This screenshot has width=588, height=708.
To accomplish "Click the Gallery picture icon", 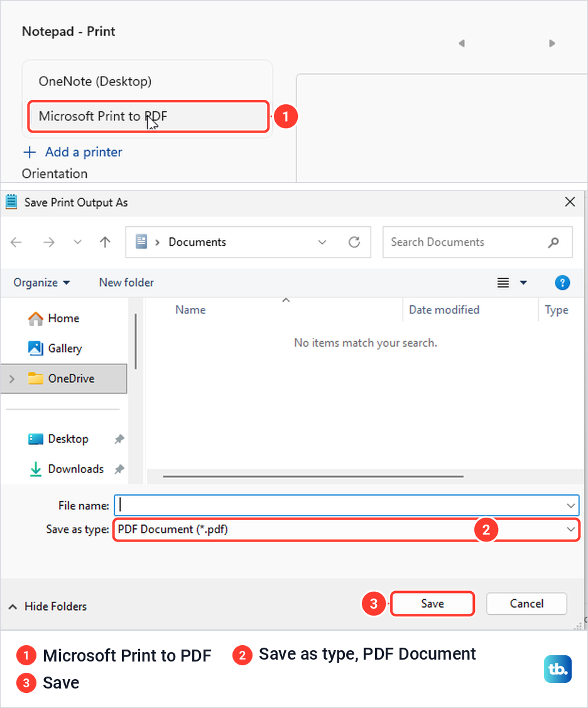I will [x=36, y=348].
